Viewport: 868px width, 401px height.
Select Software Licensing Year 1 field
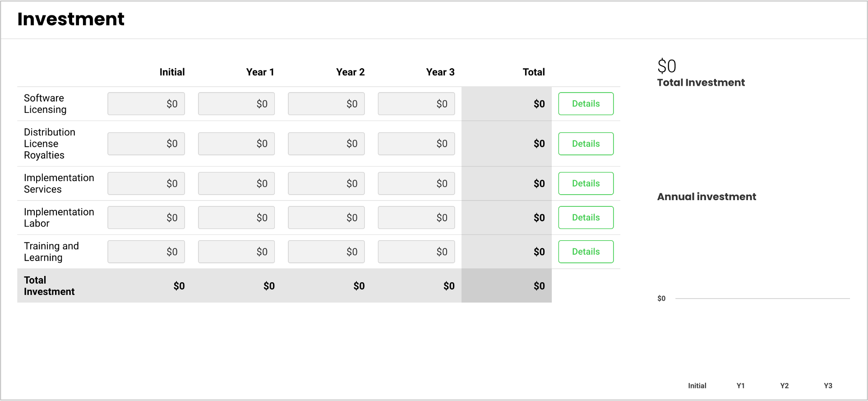(236, 104)
